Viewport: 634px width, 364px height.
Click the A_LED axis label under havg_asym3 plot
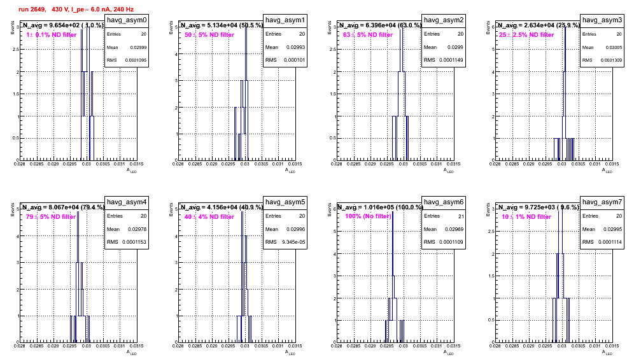607,171
